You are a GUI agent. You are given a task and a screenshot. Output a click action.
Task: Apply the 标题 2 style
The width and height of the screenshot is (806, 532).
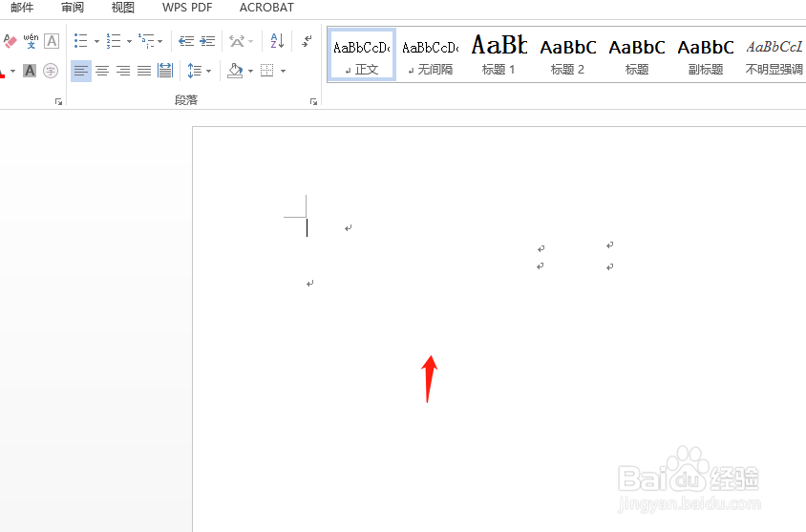tap(568, 54)
